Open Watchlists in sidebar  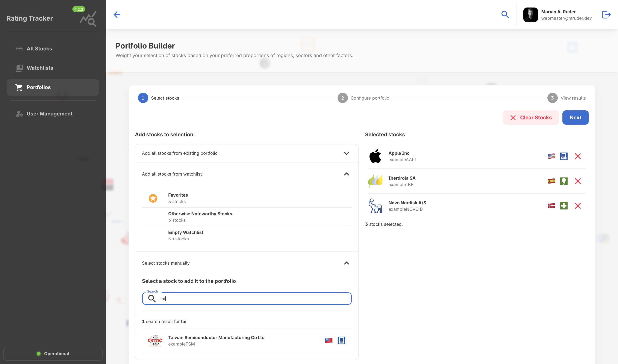click(40, 68)
